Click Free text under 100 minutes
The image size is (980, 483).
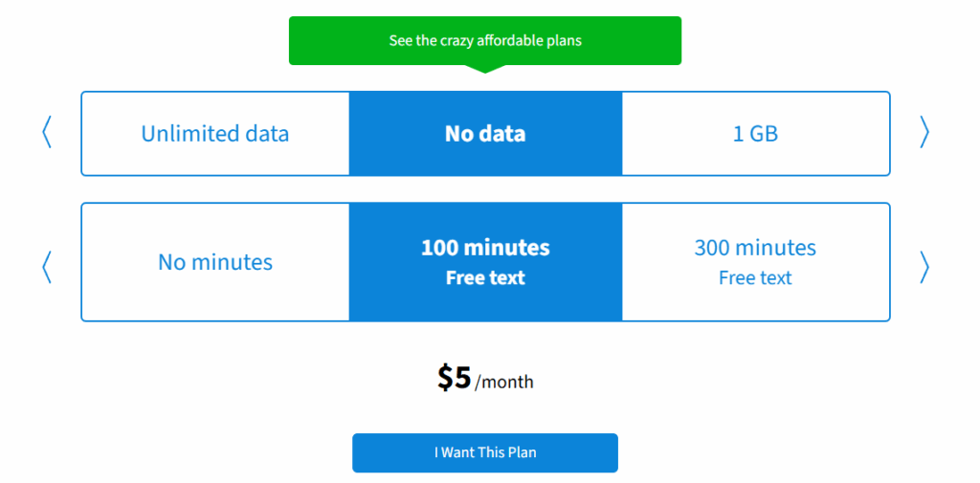[x=485, y=278]
